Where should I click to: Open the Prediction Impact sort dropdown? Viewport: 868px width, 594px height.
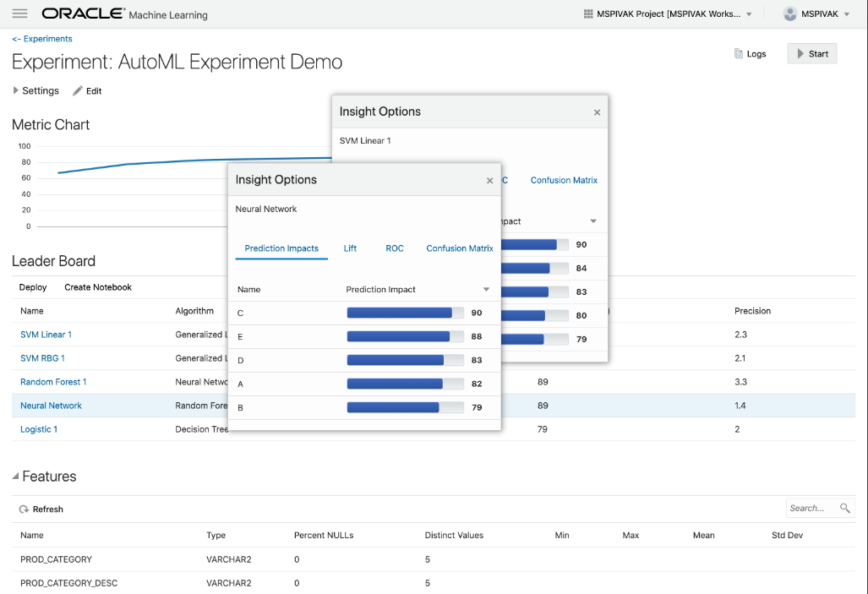click(486, 289)
